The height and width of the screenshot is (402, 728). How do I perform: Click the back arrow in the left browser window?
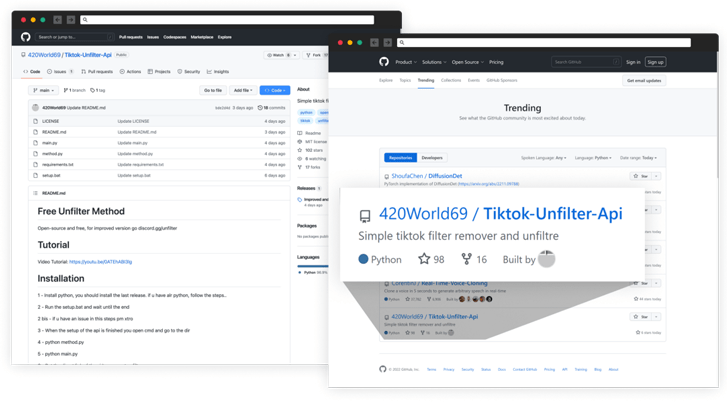point(57,19)
